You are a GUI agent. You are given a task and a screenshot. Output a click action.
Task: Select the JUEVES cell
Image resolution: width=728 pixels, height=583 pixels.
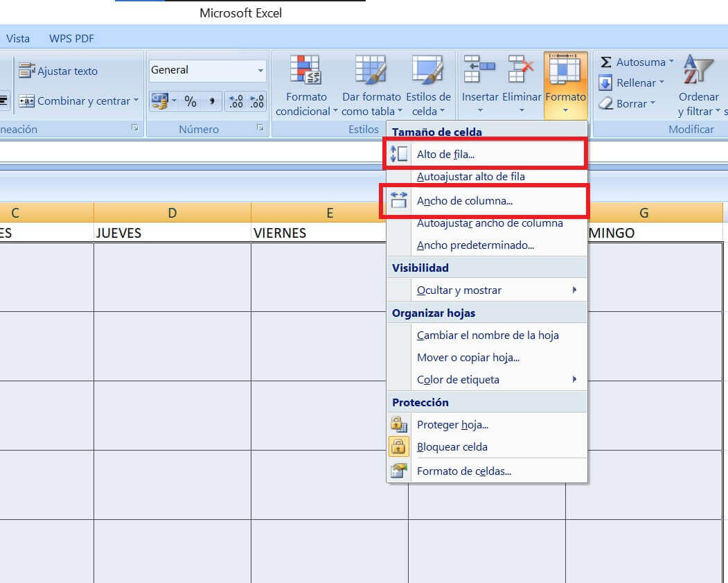tap(172, 233)
